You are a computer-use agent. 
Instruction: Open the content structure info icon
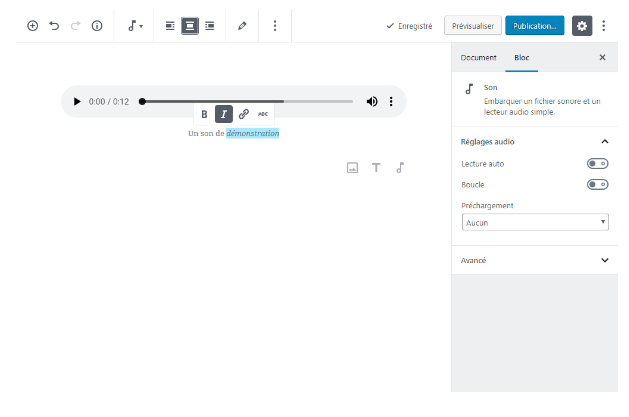click(97, 26)
